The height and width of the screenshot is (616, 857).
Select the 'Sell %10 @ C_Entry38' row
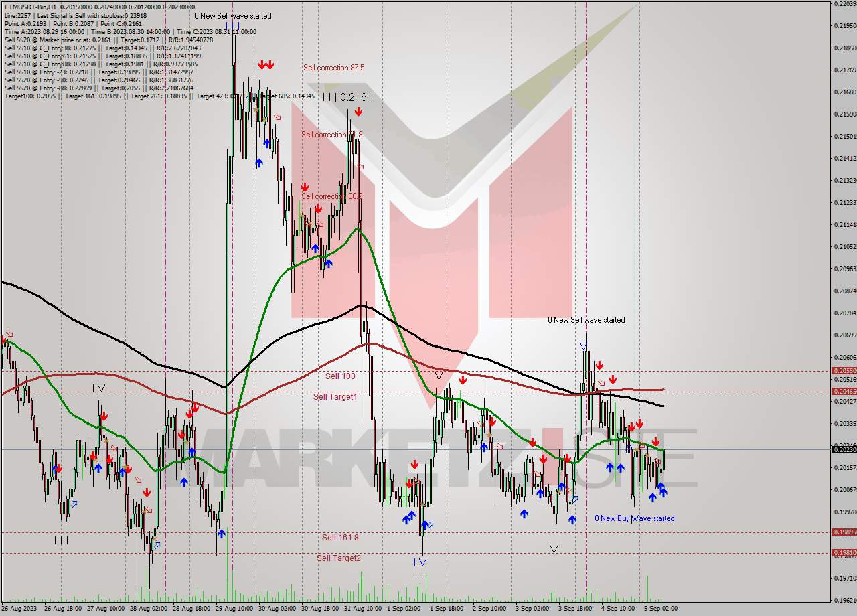tap(102, 48)
